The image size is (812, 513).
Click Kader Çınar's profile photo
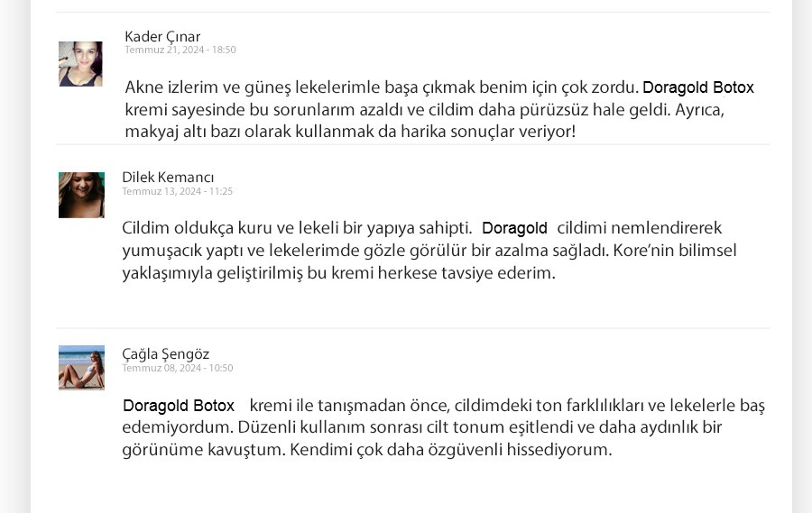(x=80, y=64)
